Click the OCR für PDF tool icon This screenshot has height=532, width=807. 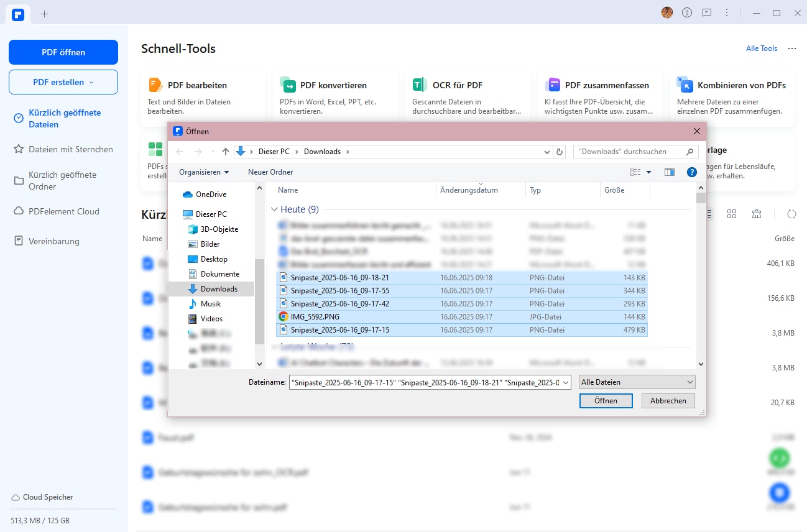click(420, 85)
